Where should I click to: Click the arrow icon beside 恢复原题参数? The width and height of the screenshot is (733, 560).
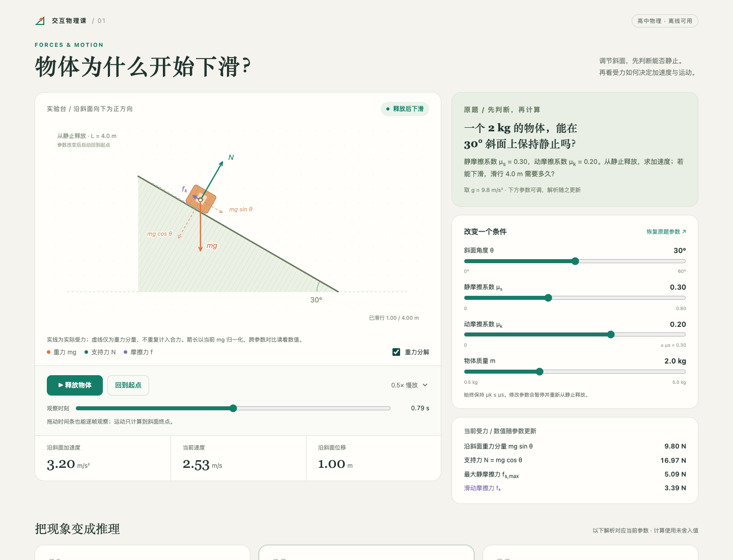tap(684, 232)
